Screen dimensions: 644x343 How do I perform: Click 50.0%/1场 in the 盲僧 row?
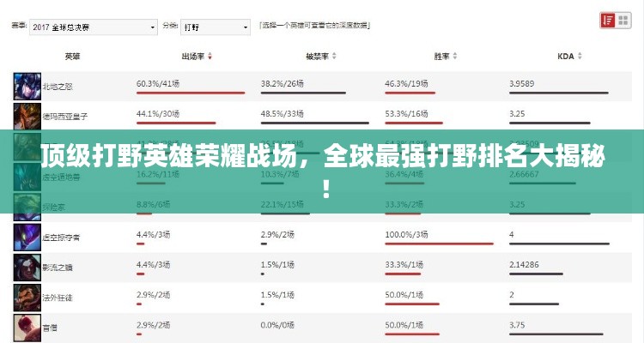point(404,325)
